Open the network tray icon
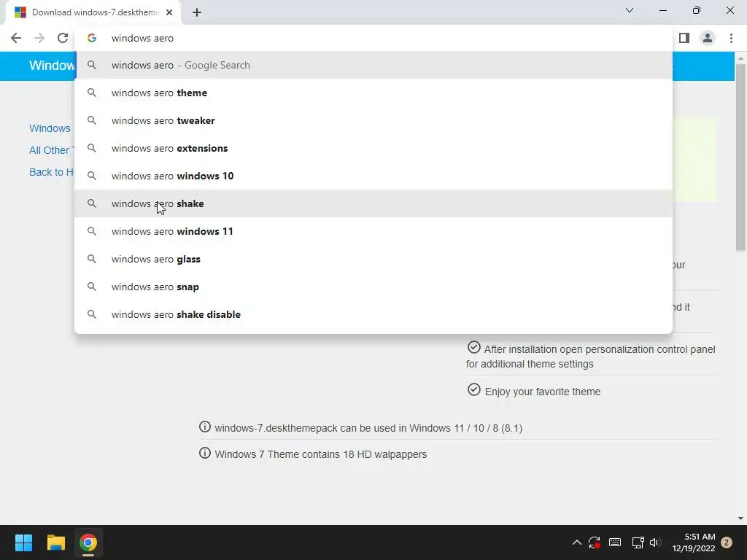This screenshot has width=747, height=560. click(638, 542)
